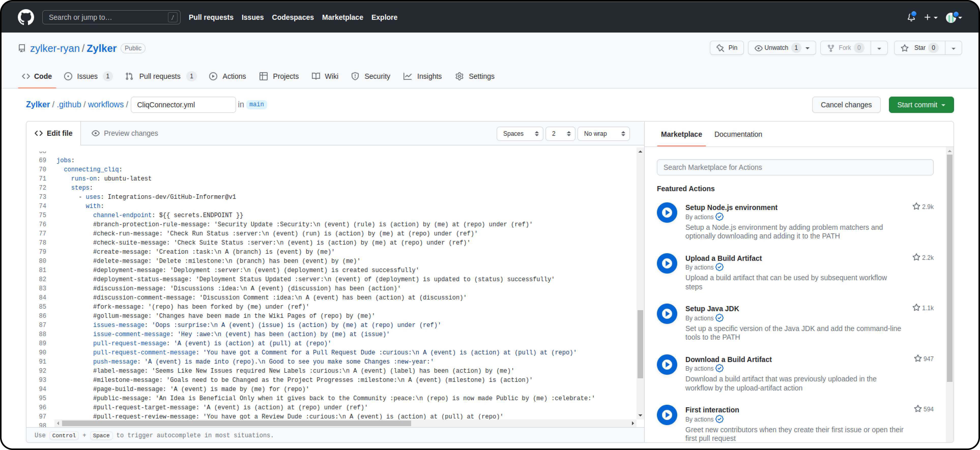Click the GitHub Octocat logo
The width and height of the screenshot is (980, 450).
click(25, 17)
